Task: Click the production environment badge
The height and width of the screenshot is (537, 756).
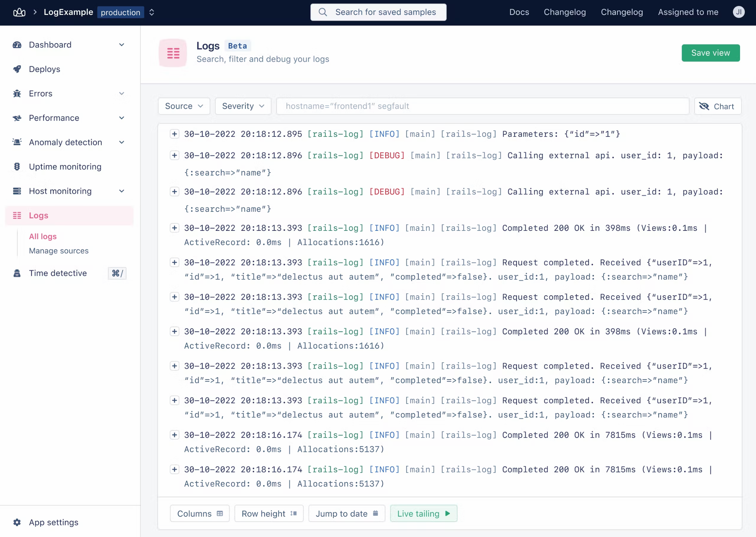Action: pyautogui.click(x=120, y=12)
